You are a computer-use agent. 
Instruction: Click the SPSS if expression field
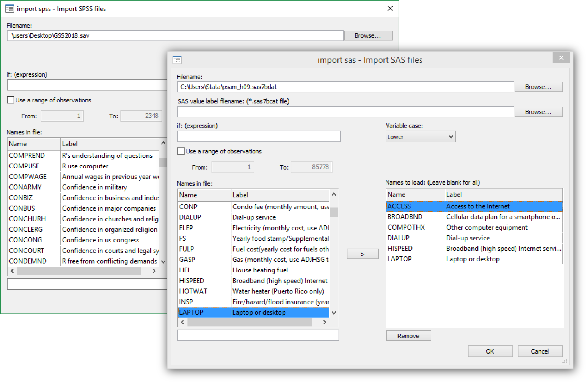pyautogui.click(x=87, y=85)
